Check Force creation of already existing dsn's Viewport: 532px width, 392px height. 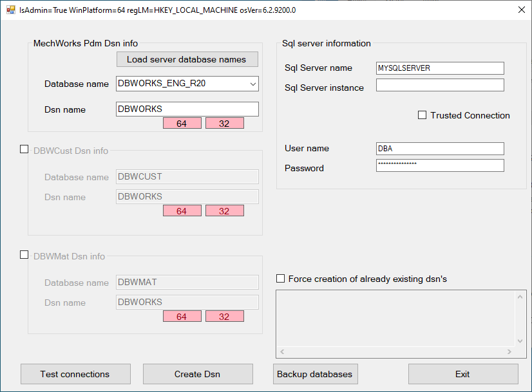[281, 279]
